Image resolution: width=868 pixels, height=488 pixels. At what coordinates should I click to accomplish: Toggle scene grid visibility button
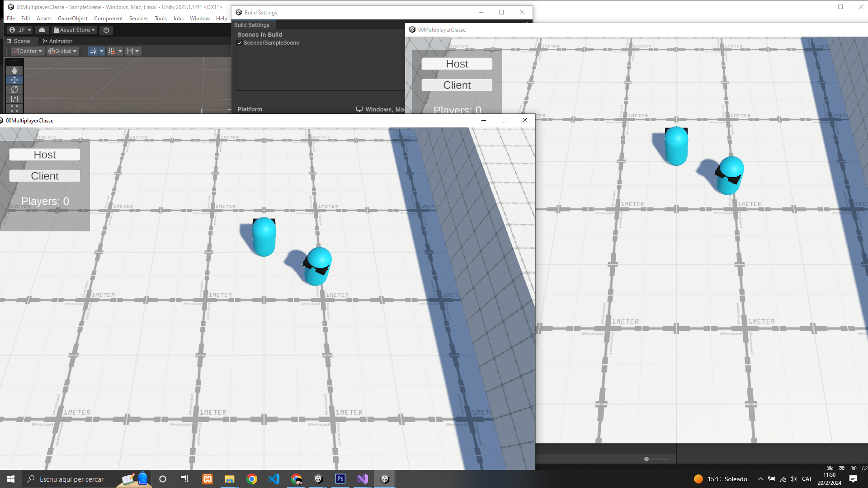pyautogui.click(x=93, y=51)
